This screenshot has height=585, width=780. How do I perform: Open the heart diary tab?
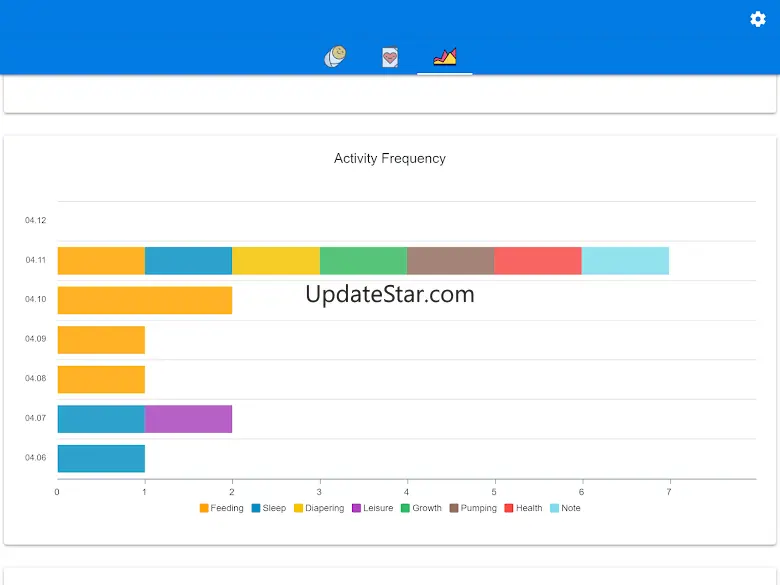[390, 57]
